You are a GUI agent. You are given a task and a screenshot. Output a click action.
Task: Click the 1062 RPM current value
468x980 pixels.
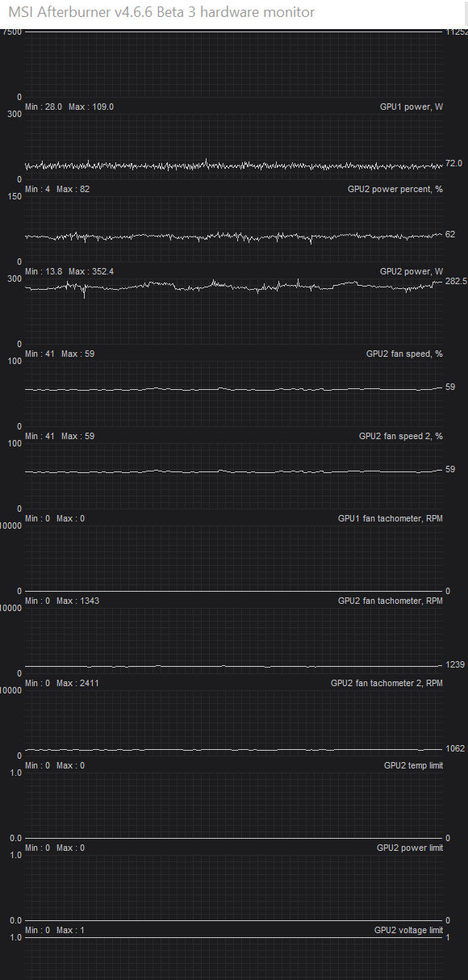[x=455, y=748]
